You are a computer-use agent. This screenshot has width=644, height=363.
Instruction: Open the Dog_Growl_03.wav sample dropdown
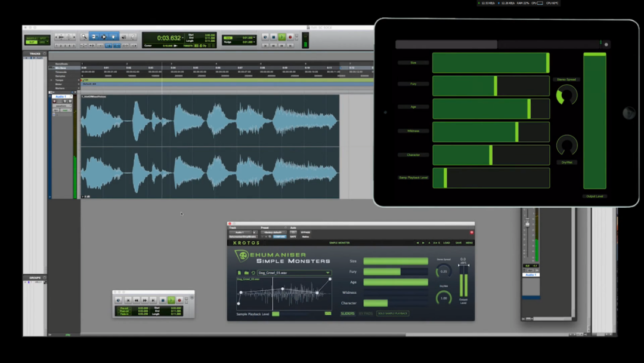(294, 273)
